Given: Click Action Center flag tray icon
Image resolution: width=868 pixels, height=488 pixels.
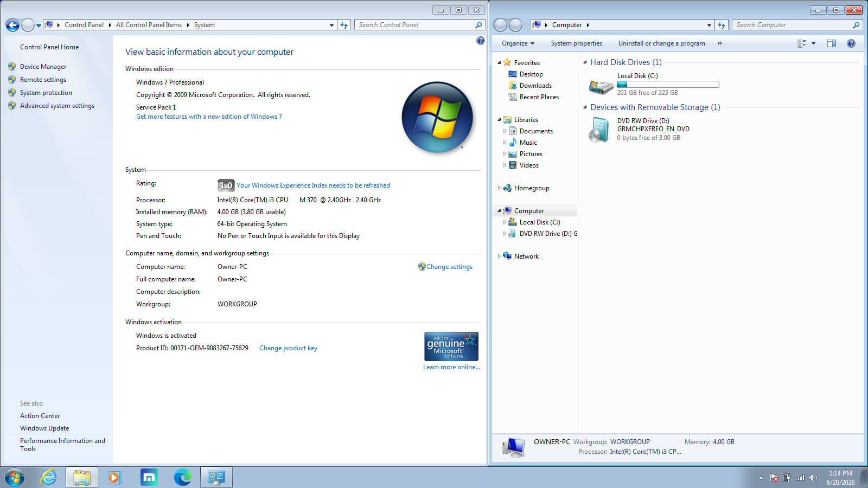Looking at the screenshot, I should pyautogui.click(x=774, y=478).
